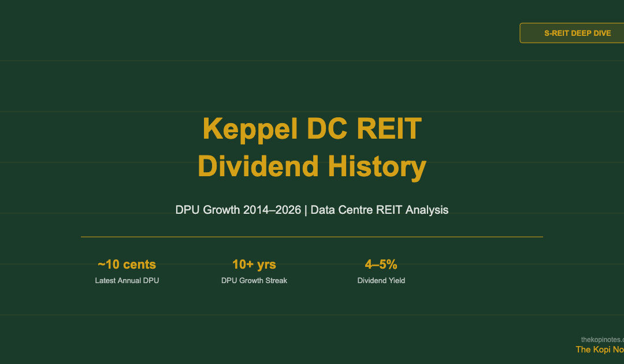The image size is (624, 364).
Task: Click the 4–5% value
Action: point(381,264)
